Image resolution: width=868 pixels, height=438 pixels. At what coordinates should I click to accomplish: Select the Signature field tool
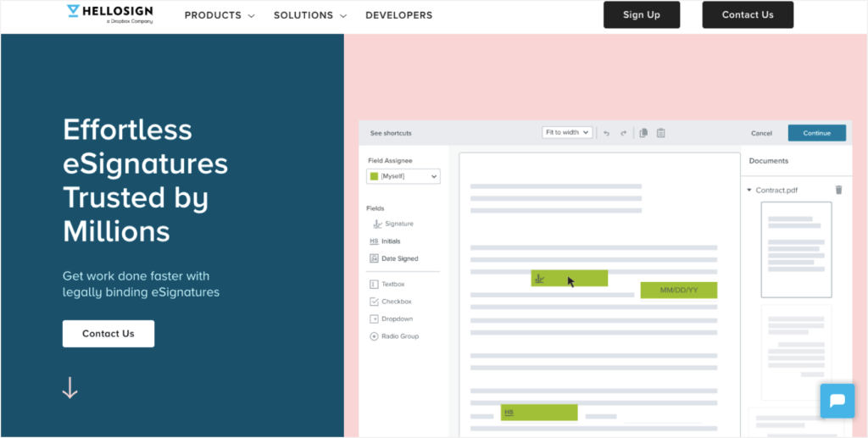point(392,224)
